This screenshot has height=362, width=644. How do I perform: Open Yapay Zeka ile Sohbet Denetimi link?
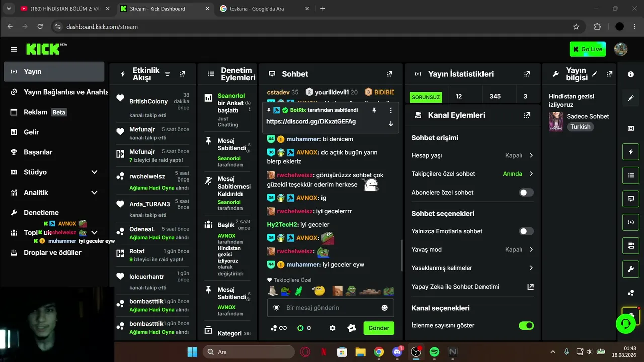coord(472,287)
